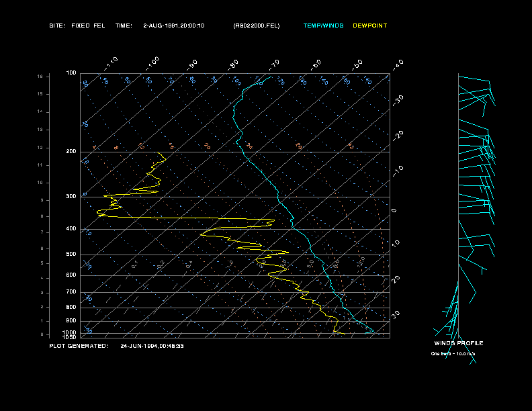This screenshot has height=411, width=532.
Task: Click the cyan TEMP/WINDS legend label
Action: tap(323, 26)
